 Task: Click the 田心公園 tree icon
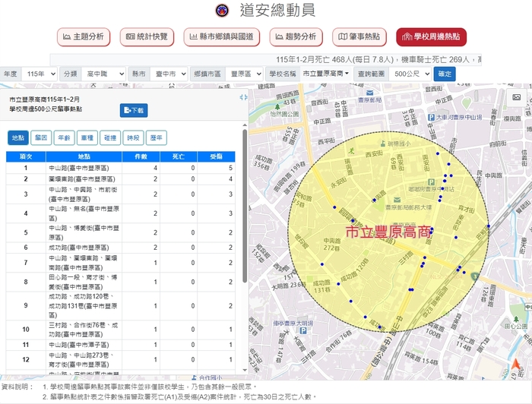click(x=516, y=319)
